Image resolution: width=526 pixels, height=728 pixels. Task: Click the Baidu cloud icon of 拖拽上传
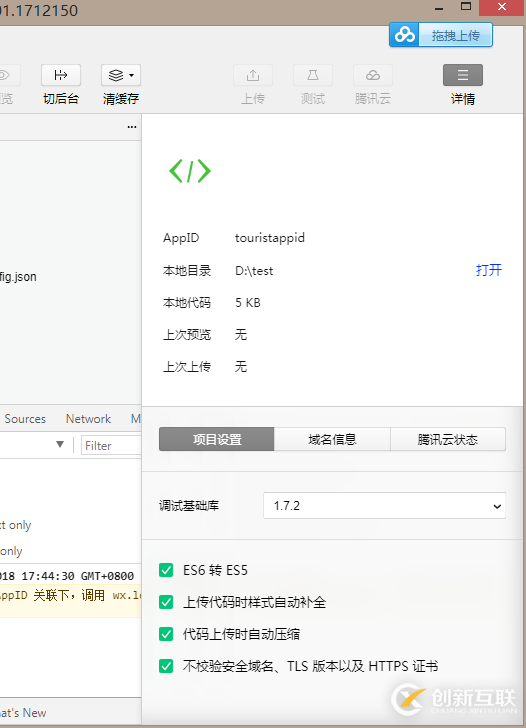point(404,35)
